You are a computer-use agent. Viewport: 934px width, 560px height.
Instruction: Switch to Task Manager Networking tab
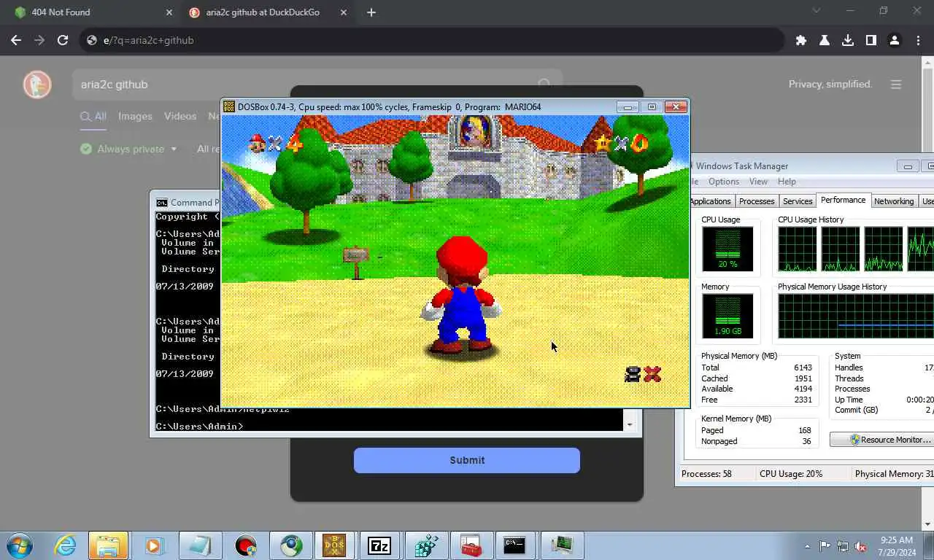[x=894, y=201]
